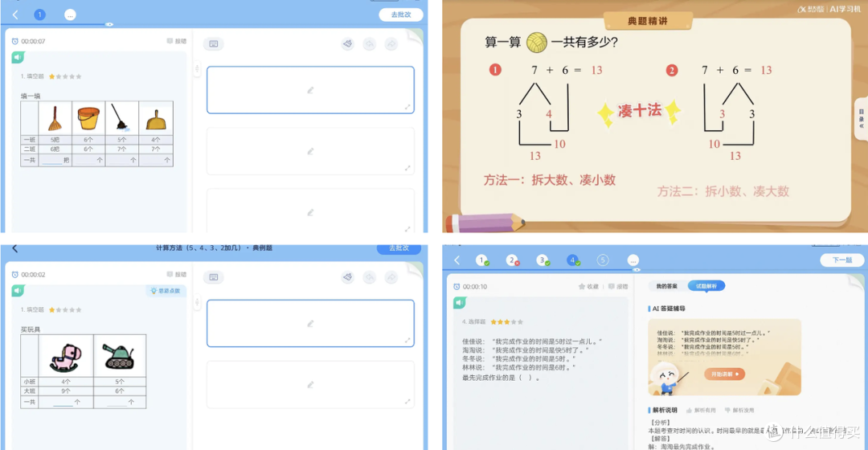
Task: Jump to question 3 with green check
Action: (542, 260)
